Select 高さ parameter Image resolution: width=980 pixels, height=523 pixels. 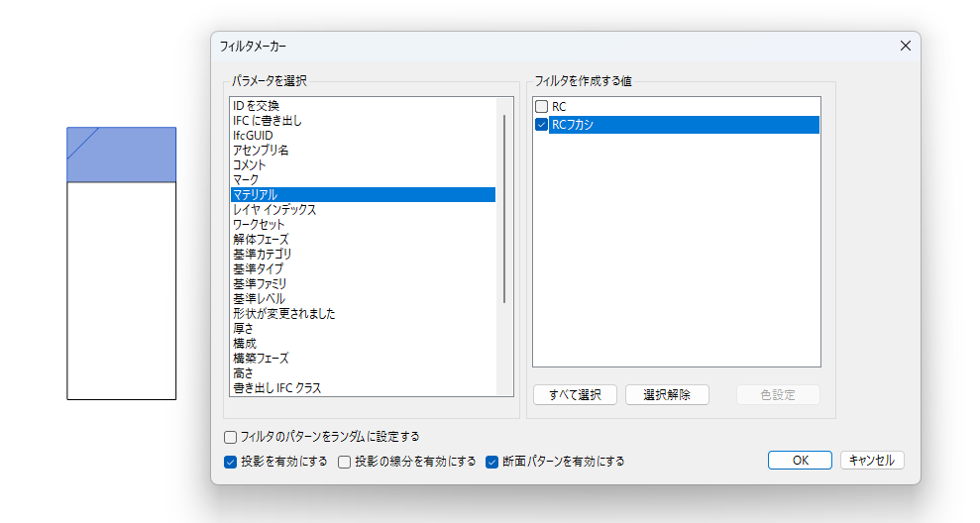363,373
